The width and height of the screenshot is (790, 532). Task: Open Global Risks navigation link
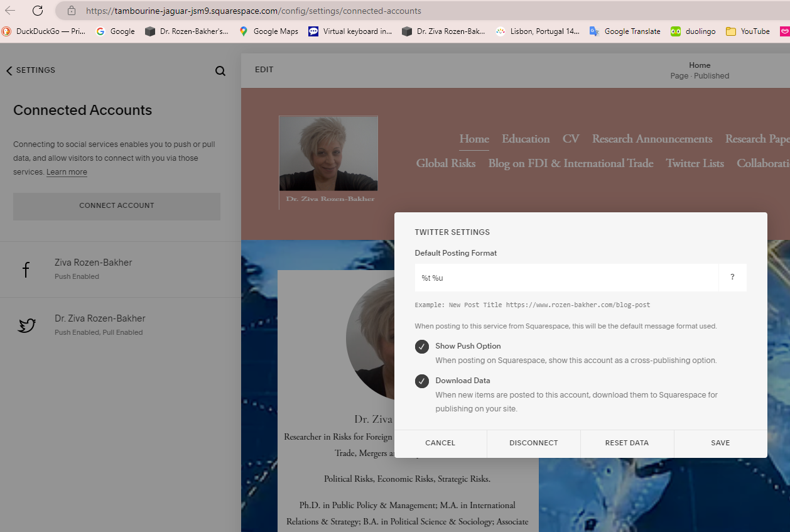pos(446,163)
